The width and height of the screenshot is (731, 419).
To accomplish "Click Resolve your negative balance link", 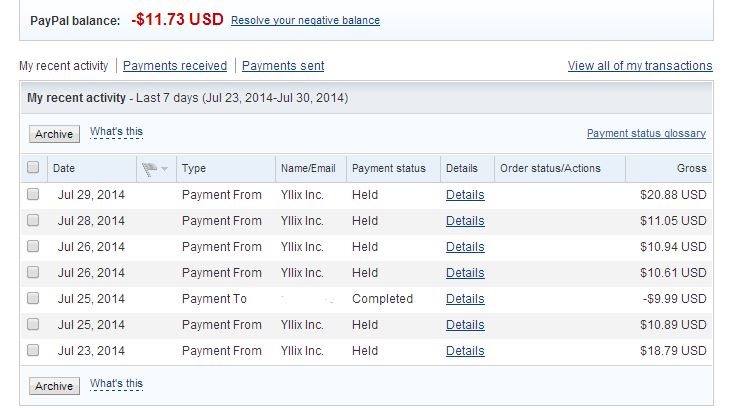I will pyautogui.click(x=305, y=20).
